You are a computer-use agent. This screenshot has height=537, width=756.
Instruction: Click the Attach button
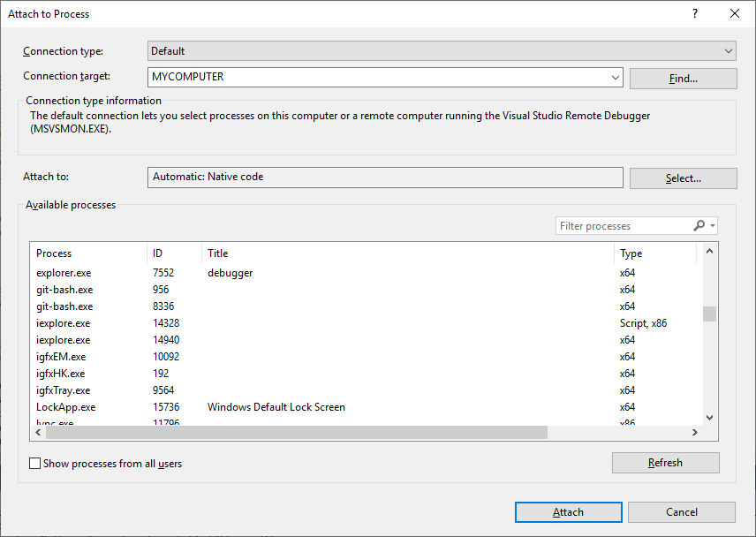pos(568,511)
